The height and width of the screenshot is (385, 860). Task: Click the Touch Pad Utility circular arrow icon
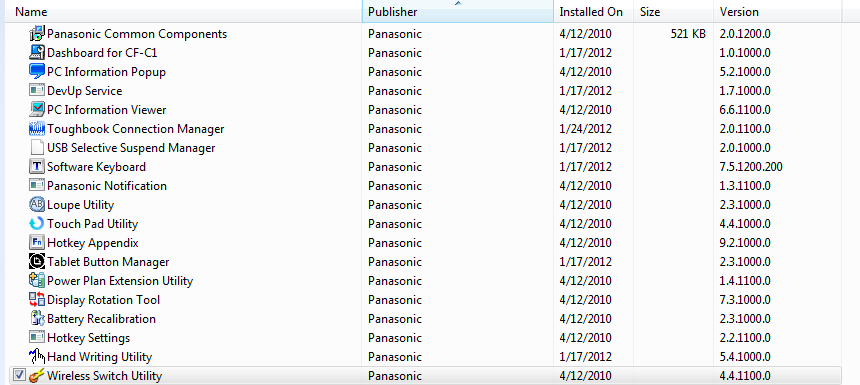click(37, 224)
